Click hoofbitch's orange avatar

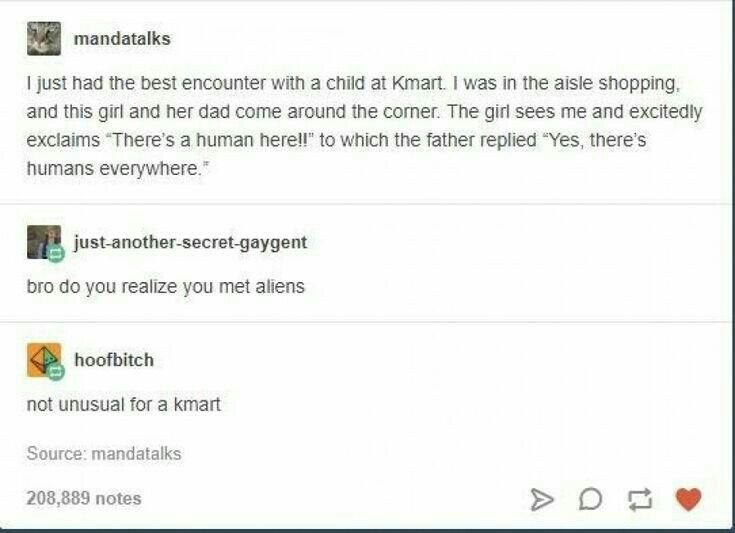point(44,360)
